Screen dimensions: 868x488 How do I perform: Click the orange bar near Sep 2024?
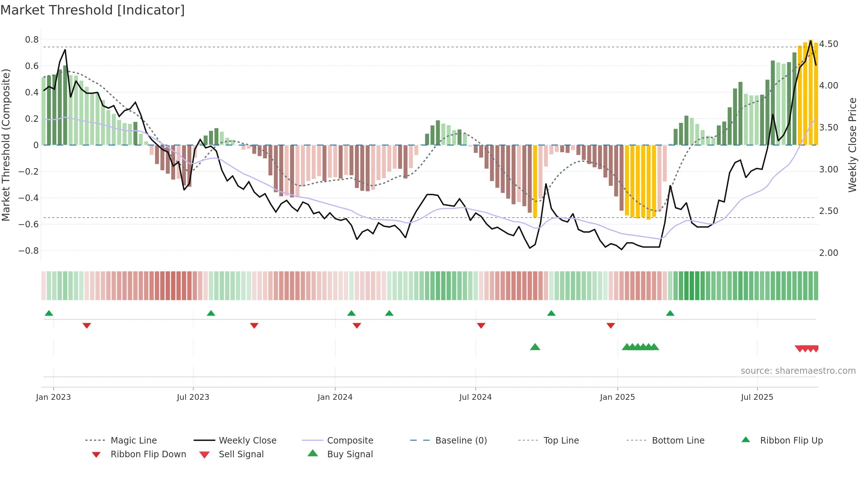tap(535, 181)
